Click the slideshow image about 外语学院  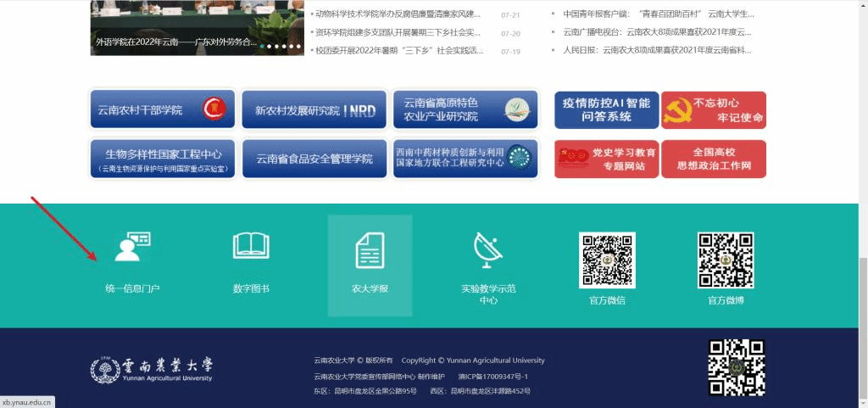pos(197,27)
